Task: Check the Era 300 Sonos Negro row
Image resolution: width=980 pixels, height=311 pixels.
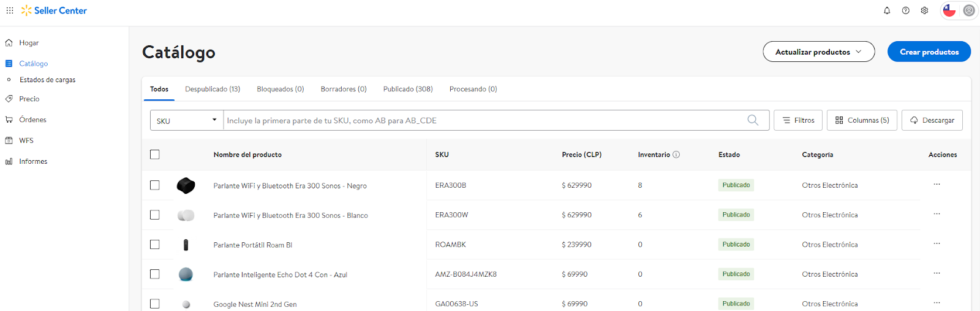Action: pos(155,185)
